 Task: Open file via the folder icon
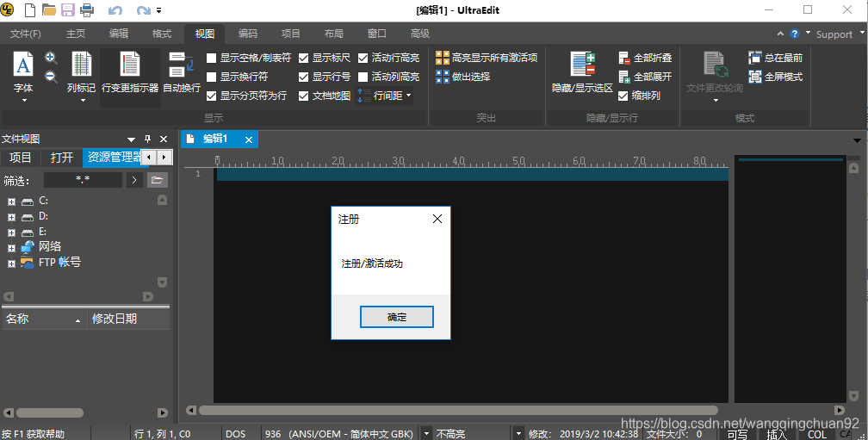(49, 9)
